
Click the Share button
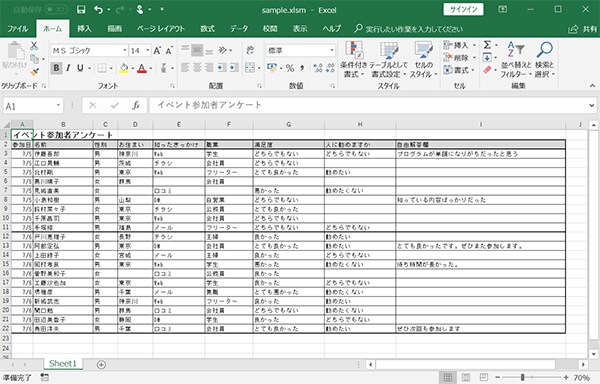pyautogui.click(x=583, y=29)
